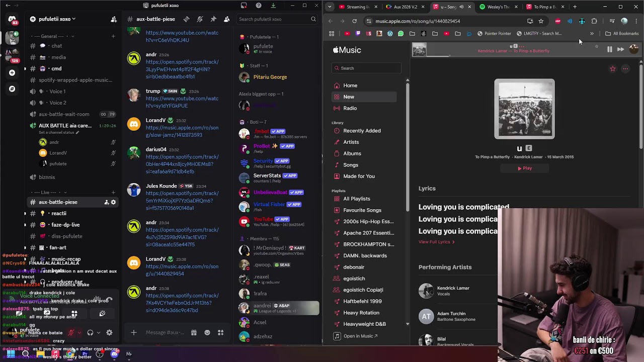Click plus attachment button in message bar
The height and width of the screenshot is (362, 644).
pos(133,332)
